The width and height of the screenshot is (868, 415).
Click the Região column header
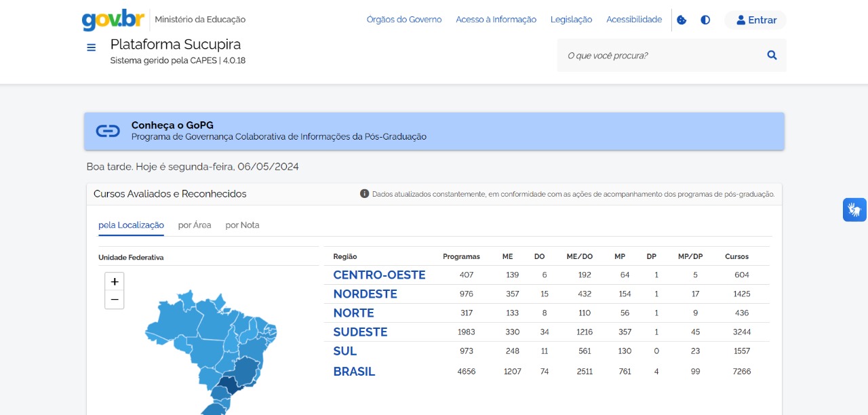(345, 256)
